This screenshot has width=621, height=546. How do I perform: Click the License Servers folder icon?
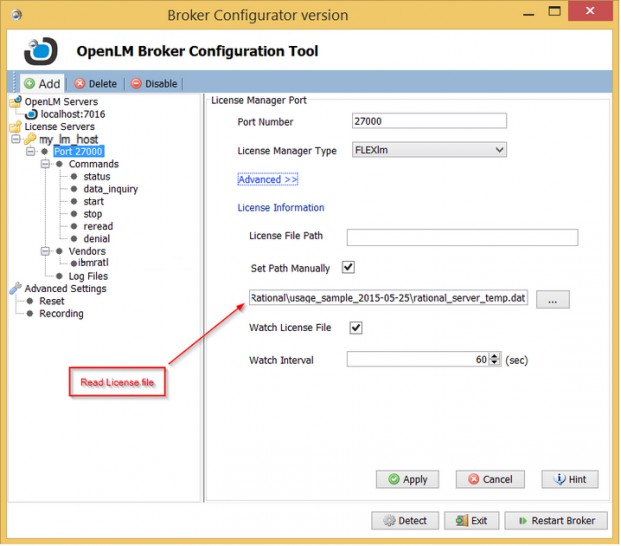(x=15, y=127)
